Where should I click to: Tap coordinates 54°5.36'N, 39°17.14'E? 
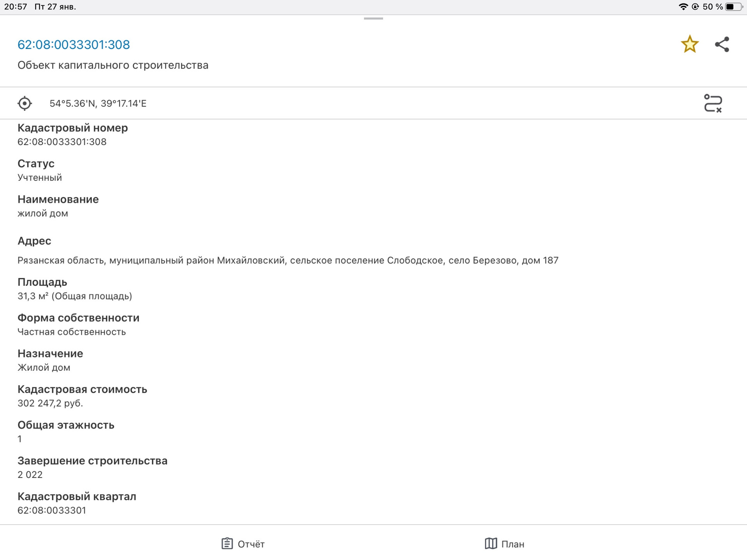coord(98,103)
